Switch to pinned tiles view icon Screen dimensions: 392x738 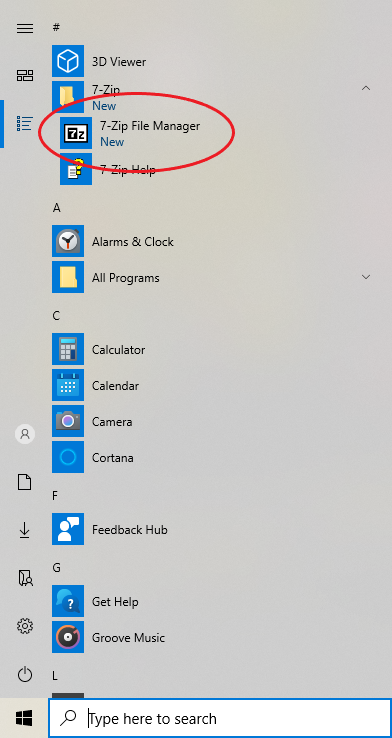[x=25, y=75]
